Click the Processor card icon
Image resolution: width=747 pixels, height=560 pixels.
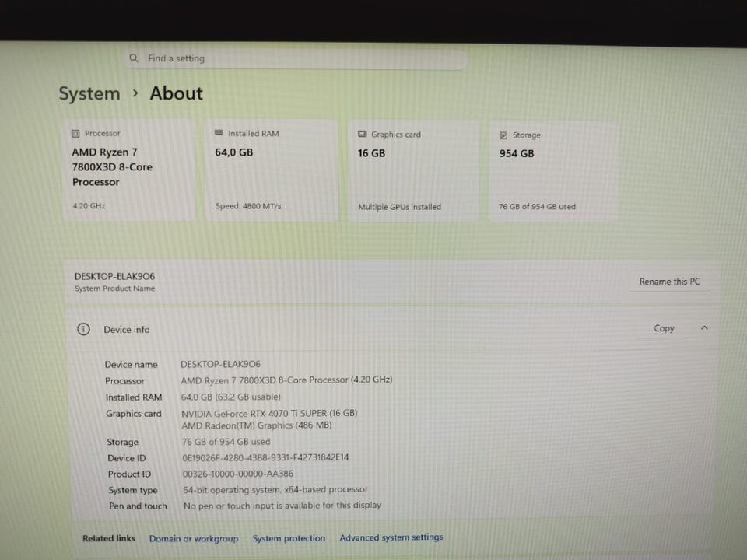pyautogui.click(x=75, y=133)
